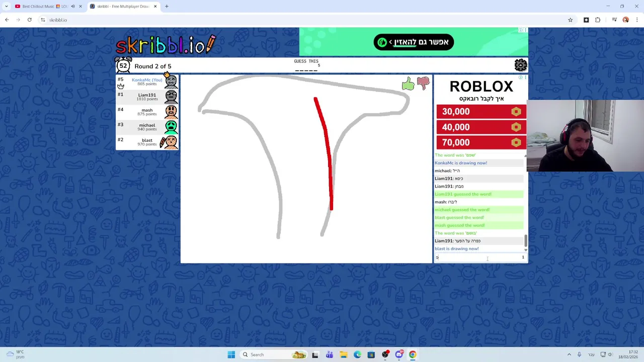Open Microsoft Edge from taskbar

(357, 354)
